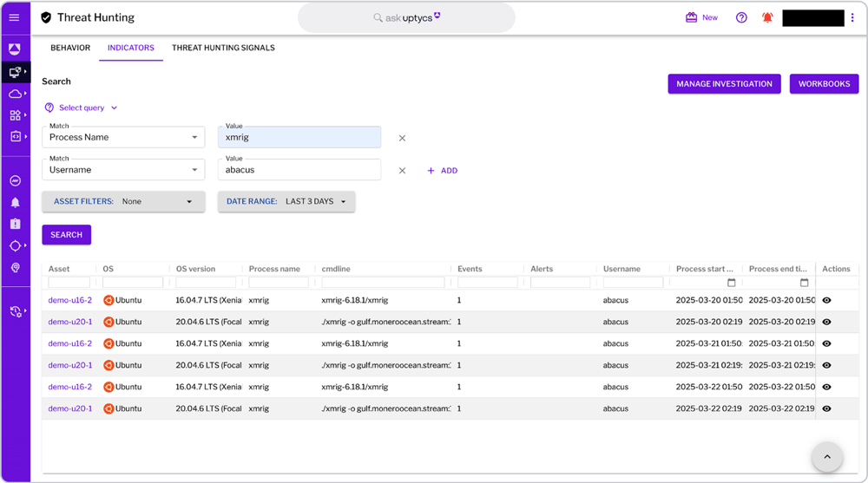Viewport: 868px width, 483px height.
Task: Click the Asset column filter box
Action: [69, 282]
